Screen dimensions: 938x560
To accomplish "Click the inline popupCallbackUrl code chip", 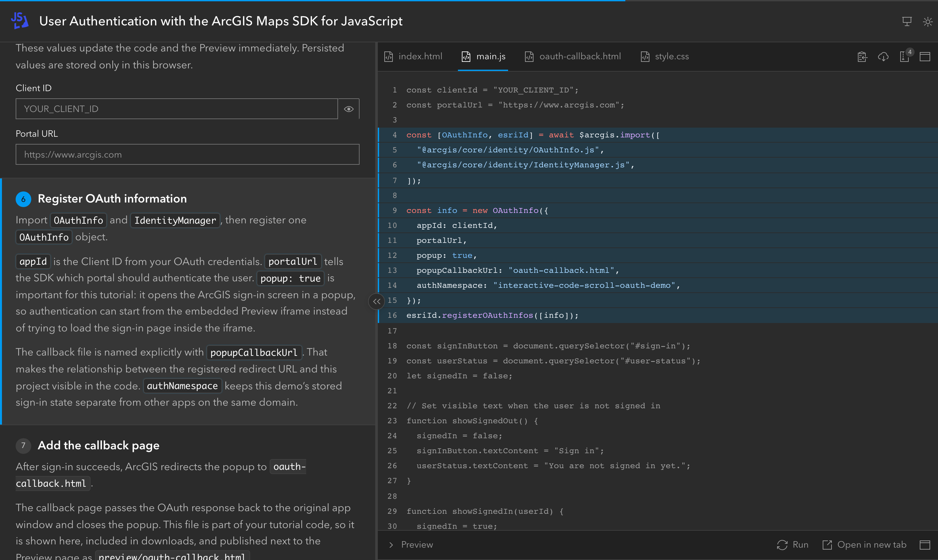I will pyautogui.click(x=254, y=353).
